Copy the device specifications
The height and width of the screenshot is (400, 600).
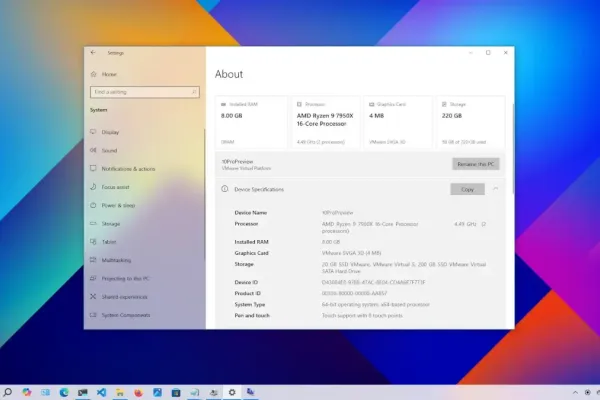coord(467,189)
